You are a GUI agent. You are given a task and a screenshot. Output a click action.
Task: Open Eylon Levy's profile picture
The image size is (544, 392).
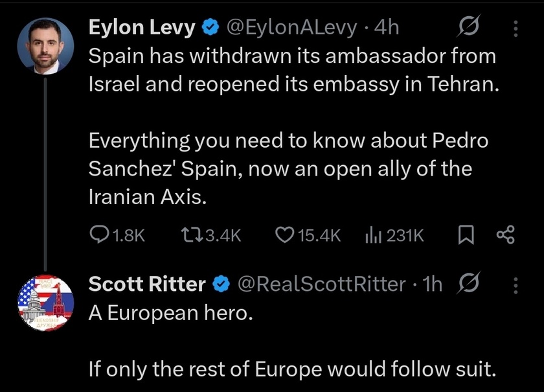point(45,45)
